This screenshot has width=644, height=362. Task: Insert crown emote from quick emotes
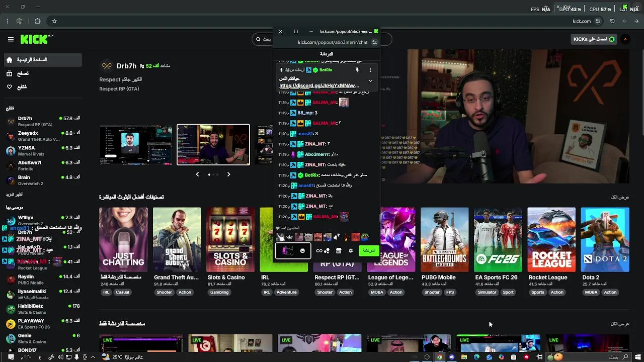coord(290,237)
